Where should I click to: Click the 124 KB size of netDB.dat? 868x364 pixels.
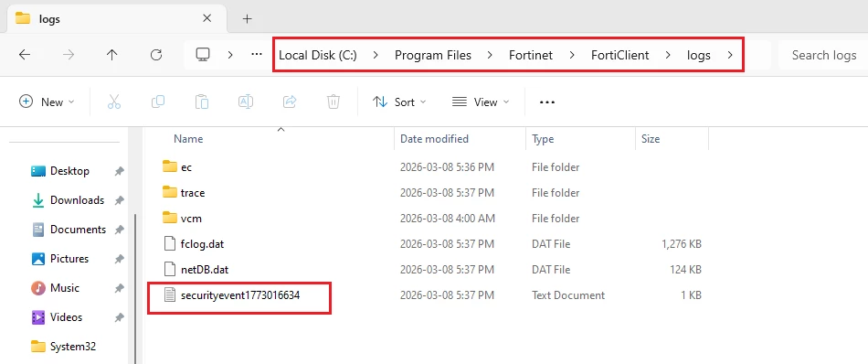685,270
